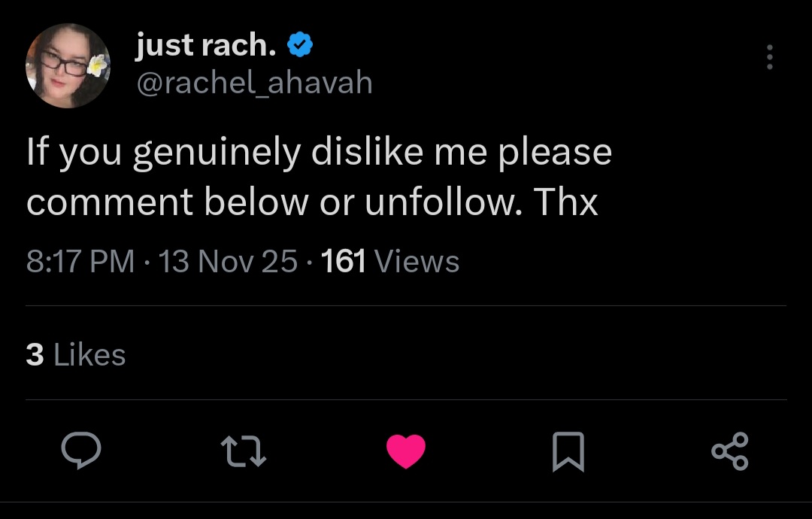812x519 pixels.
Task: Click the "Views" label beside 161
Action: point(416,262)
